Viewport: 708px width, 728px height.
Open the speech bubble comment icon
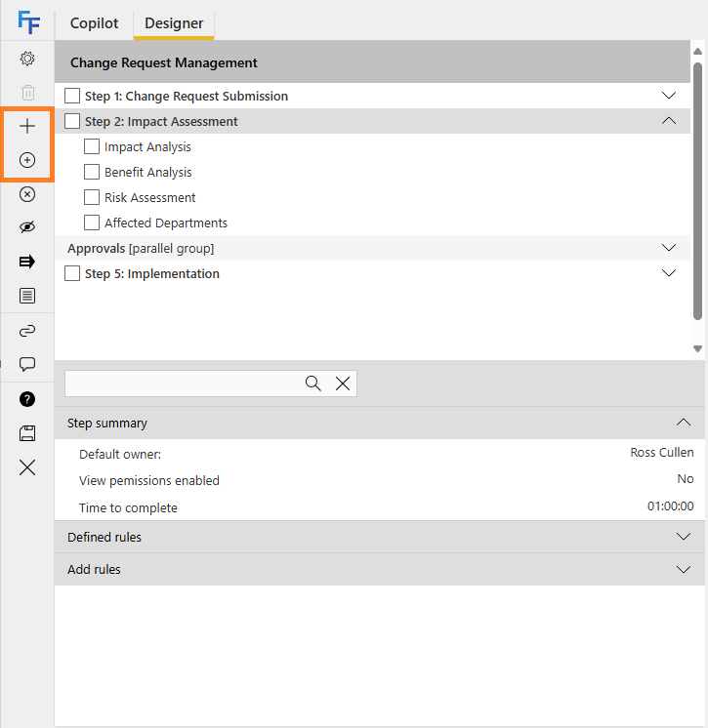[x=27, y=364]
